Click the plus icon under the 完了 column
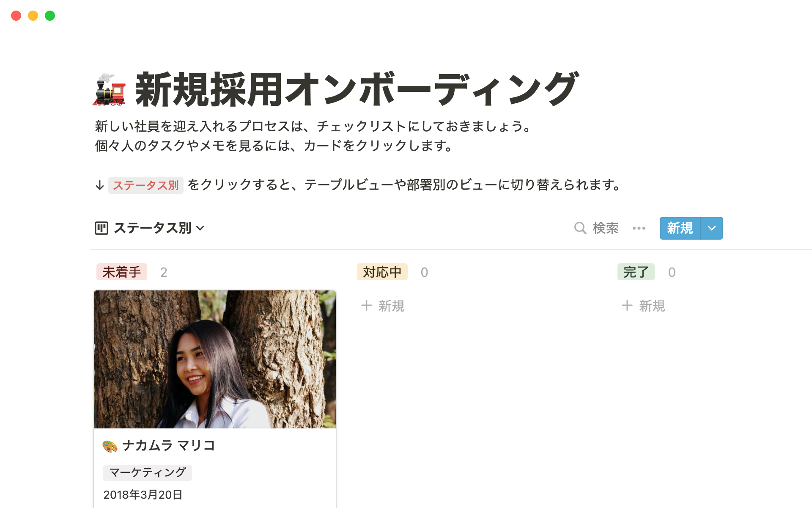This screenshot has width=812, height=508. pyautogui.click(x=627, y=305)
